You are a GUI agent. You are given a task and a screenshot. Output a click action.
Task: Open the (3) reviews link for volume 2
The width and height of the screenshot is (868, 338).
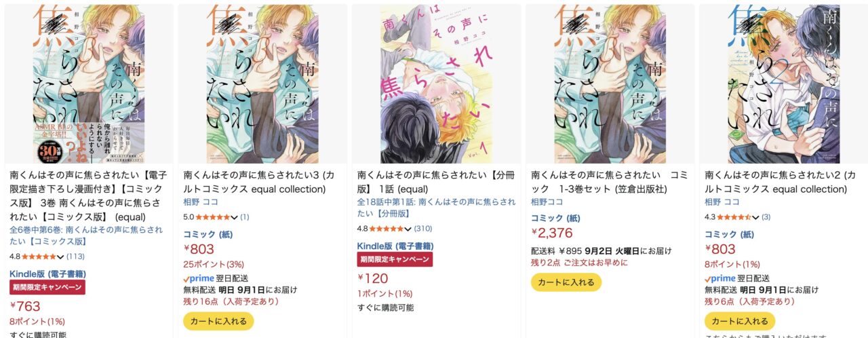766,217
